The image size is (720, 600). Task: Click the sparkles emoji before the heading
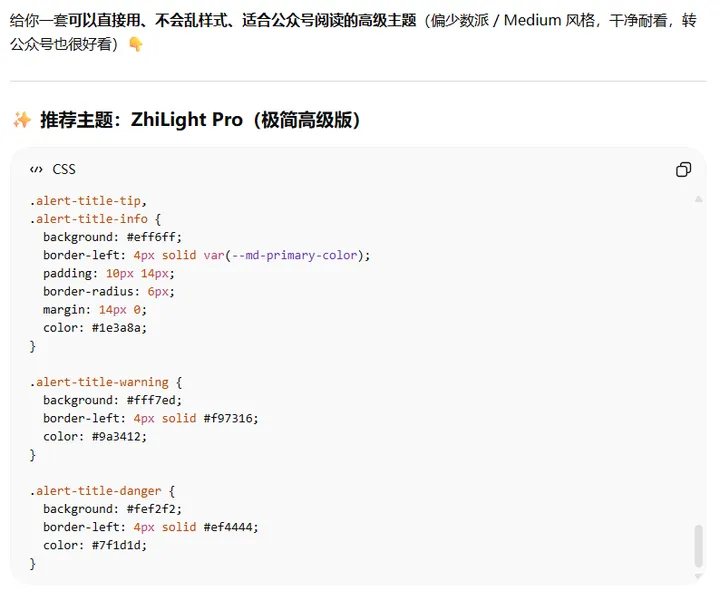click(x=21, y=120)
